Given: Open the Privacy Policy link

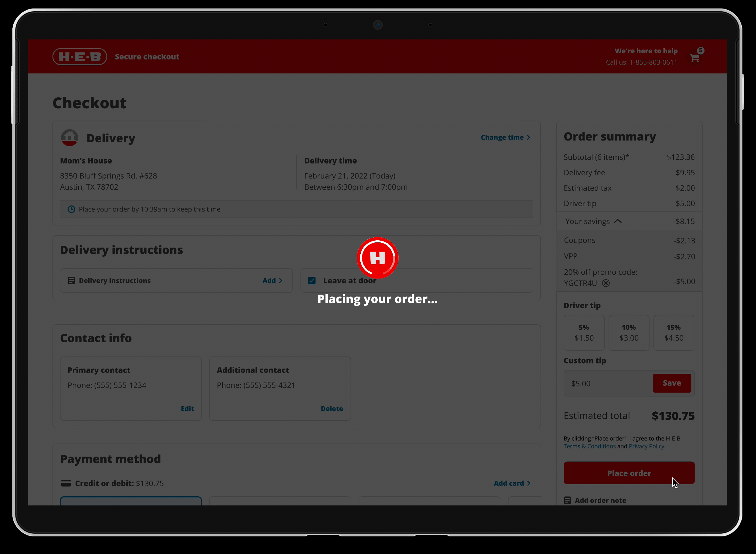Looking at the screenshot, I should pyautogui.click(x=647, y=446).
